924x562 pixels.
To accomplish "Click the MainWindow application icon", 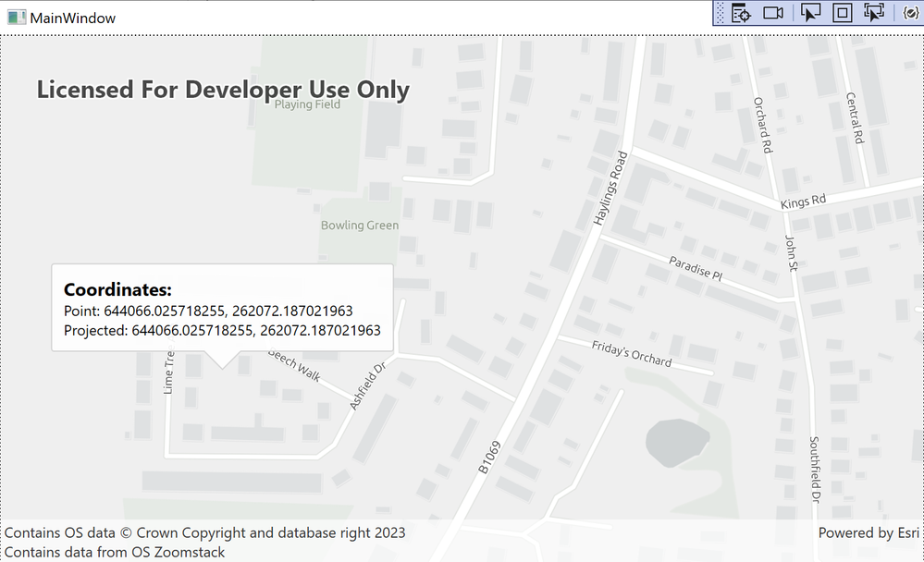I will point(17,17).
